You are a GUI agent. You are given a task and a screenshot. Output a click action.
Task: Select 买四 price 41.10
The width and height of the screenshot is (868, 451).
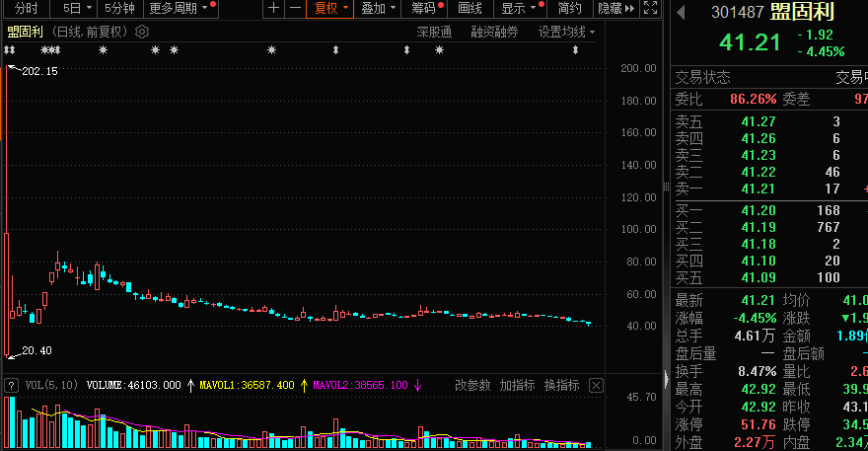[x=759, y=261]
